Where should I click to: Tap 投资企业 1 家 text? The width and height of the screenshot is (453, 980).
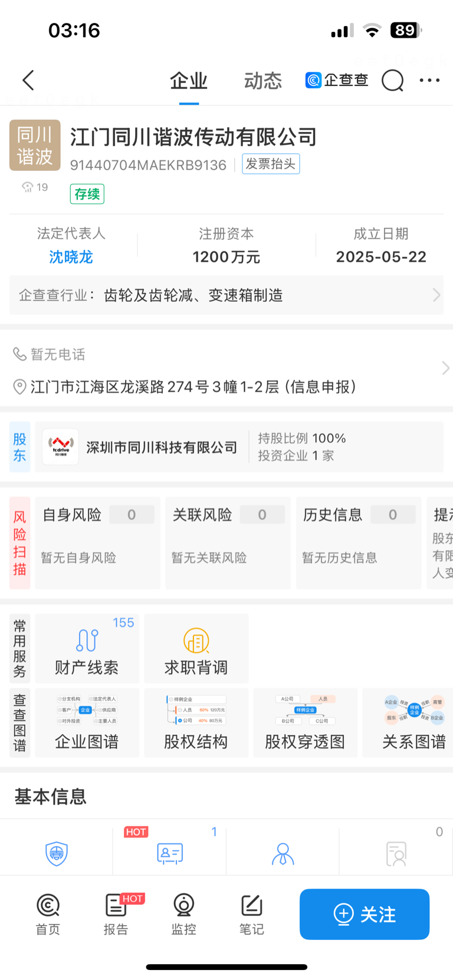[296, 456]
